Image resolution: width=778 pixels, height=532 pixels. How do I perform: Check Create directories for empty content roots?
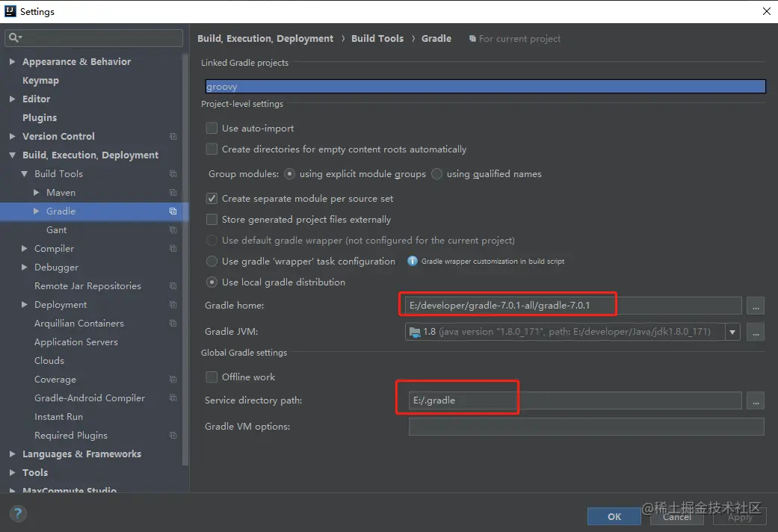pyautogui.click(x=212, y=149)
